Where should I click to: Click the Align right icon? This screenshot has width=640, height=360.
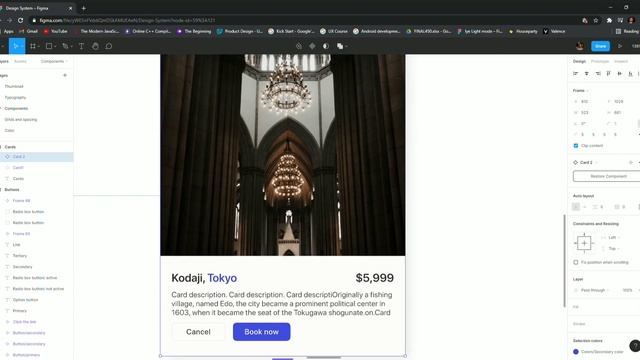pos(598,73)
